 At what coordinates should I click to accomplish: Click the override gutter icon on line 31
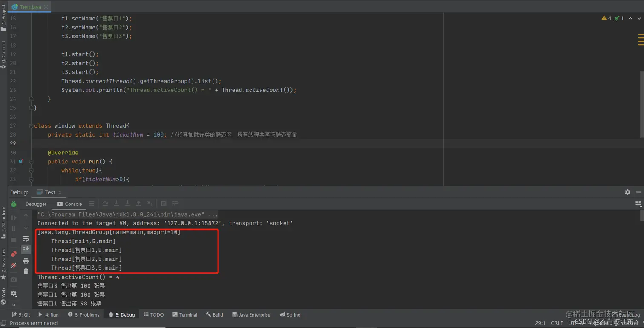click(21, 162)
